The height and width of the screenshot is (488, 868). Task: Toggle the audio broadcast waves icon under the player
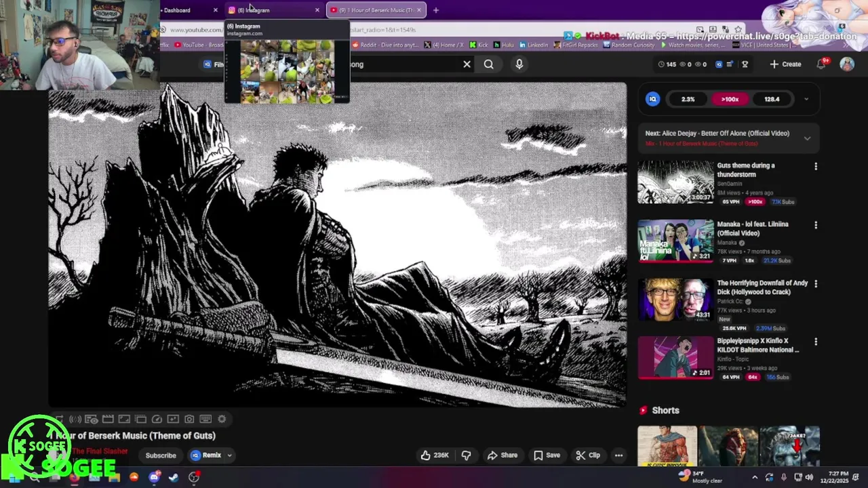(75, 420)
